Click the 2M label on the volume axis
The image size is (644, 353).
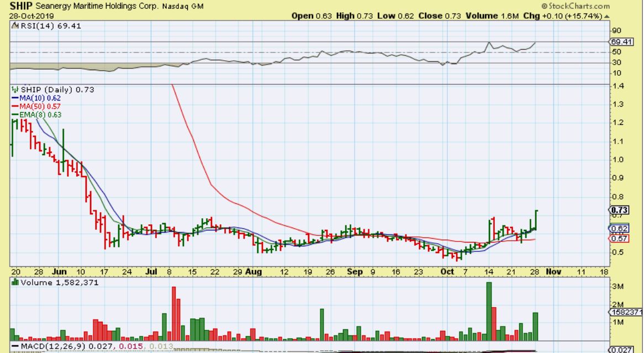[x=617, y=304]
